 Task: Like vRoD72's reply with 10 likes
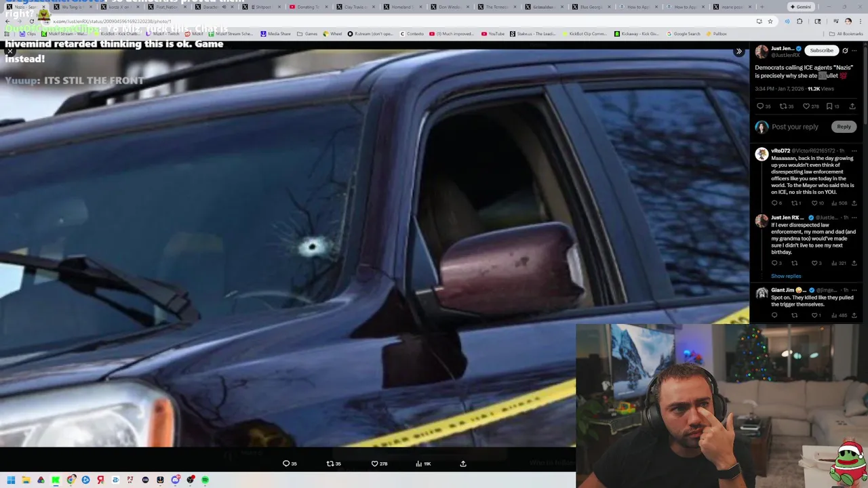tap(814, 203)
